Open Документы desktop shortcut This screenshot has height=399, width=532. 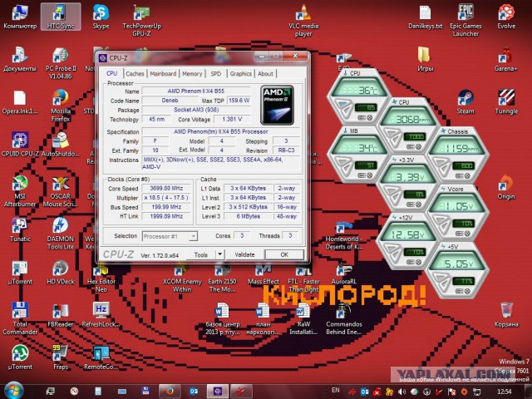[x=20, y=59]
